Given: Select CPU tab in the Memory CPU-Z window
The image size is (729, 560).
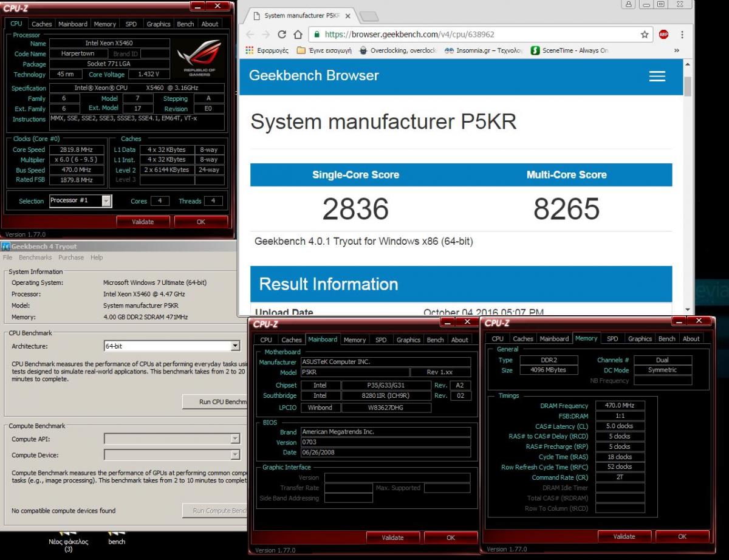Looking at the screenshot, I should tap(498, 339).
